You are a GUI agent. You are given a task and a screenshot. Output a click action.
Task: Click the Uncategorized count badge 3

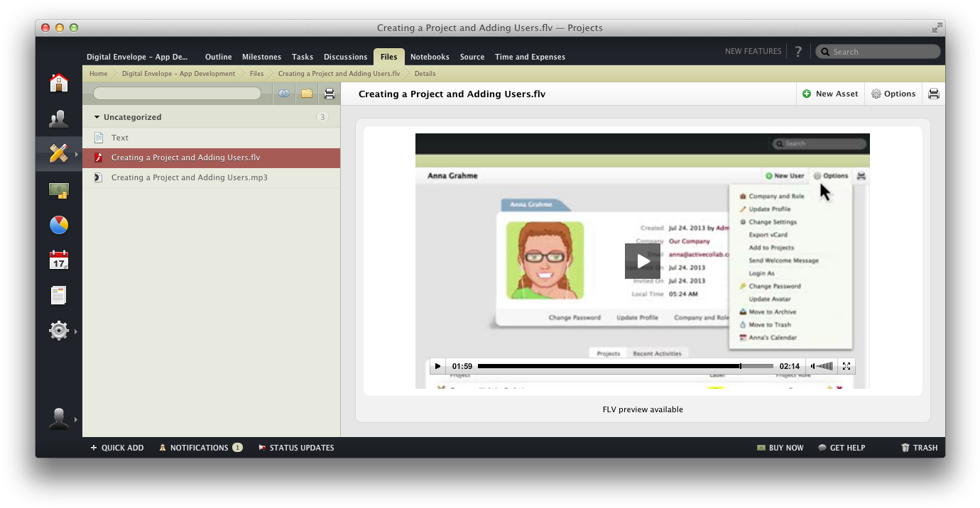322,117
